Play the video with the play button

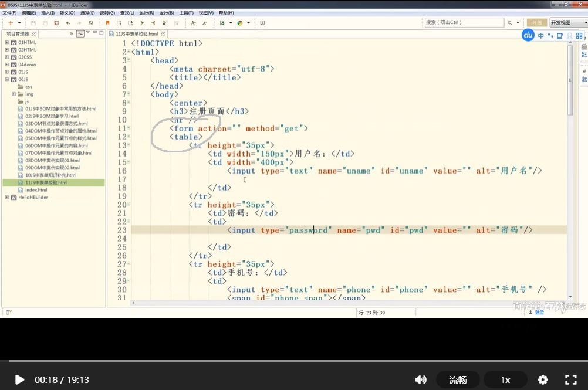(19, 379)
